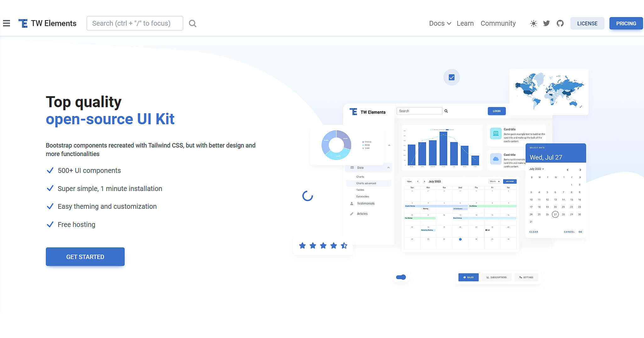This screenshot has height=338, width=644.
Task: Toggle the blue switch below the mockup
Action: (401, 277)
